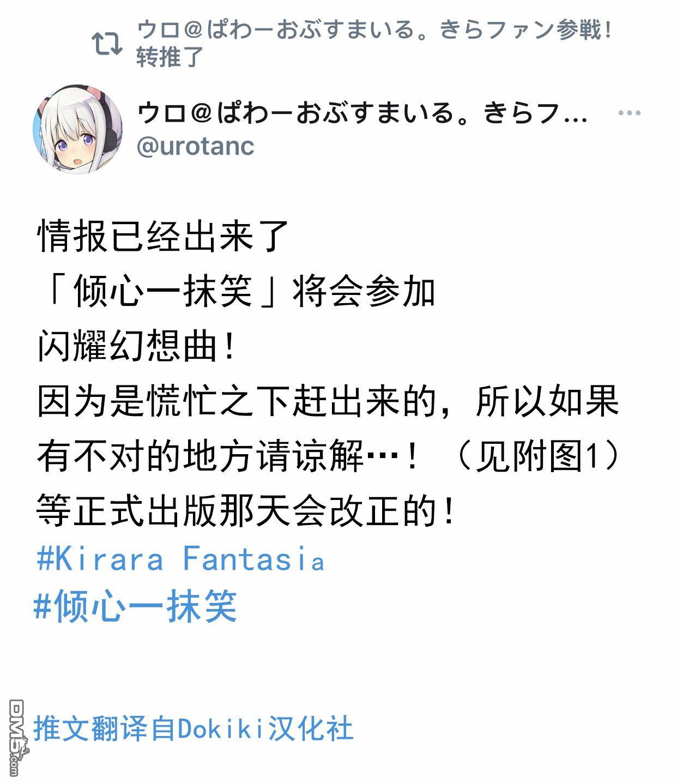Click the line starting 因为是慌忙之下
This screenshot has height=784, width=677.
point(328,401)
